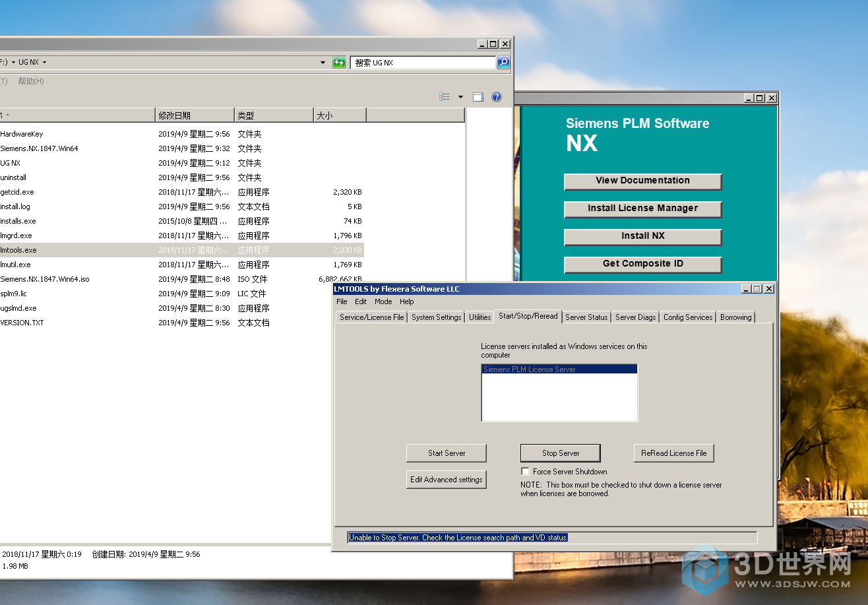
Task: Click the search magnifier icon in Explorer
Action: point(503,63)
